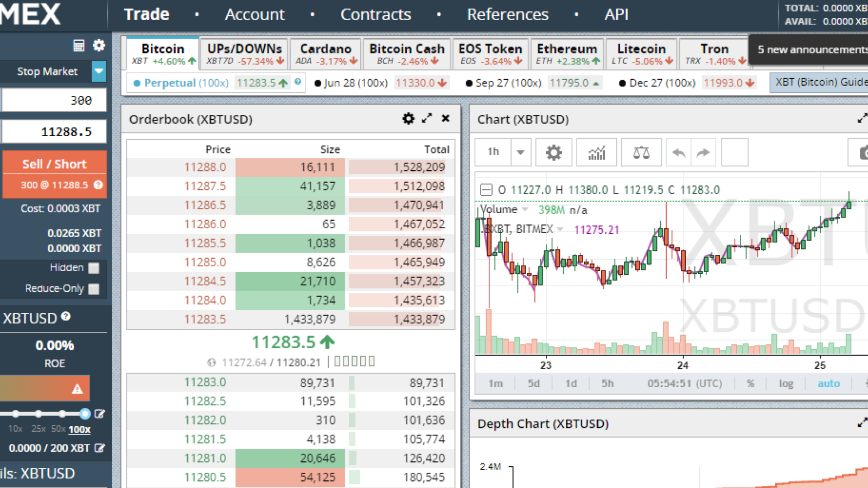Open chart settings gear
This screenshot has width=868, height=488.
point(553,152)
